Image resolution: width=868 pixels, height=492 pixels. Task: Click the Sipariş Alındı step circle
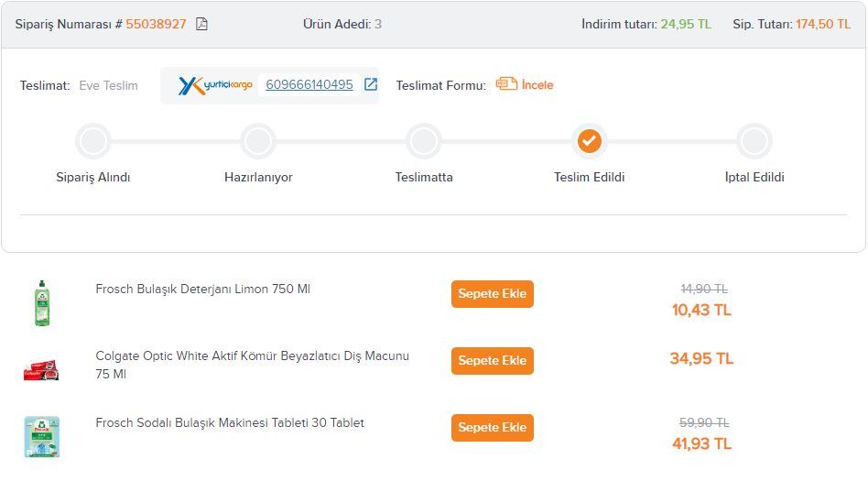coord(93,141)
